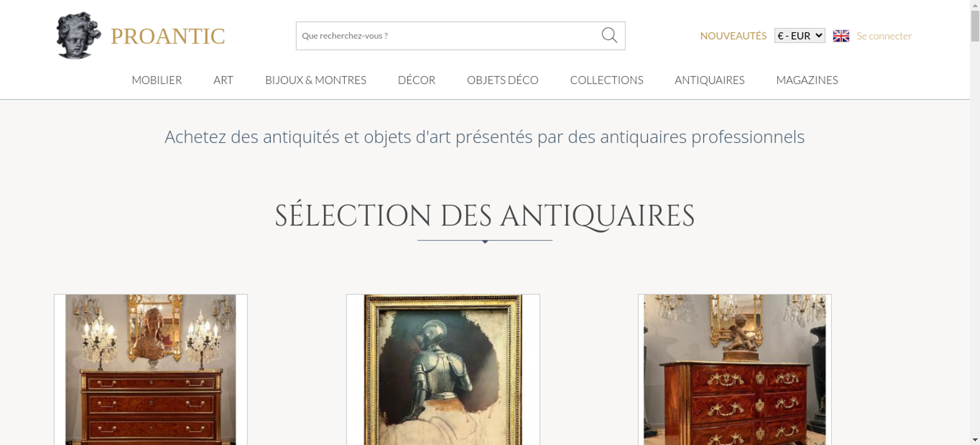Open the Mobilier menu
The height and width of the screenshot is (445, 980).
tap(157, 80)
